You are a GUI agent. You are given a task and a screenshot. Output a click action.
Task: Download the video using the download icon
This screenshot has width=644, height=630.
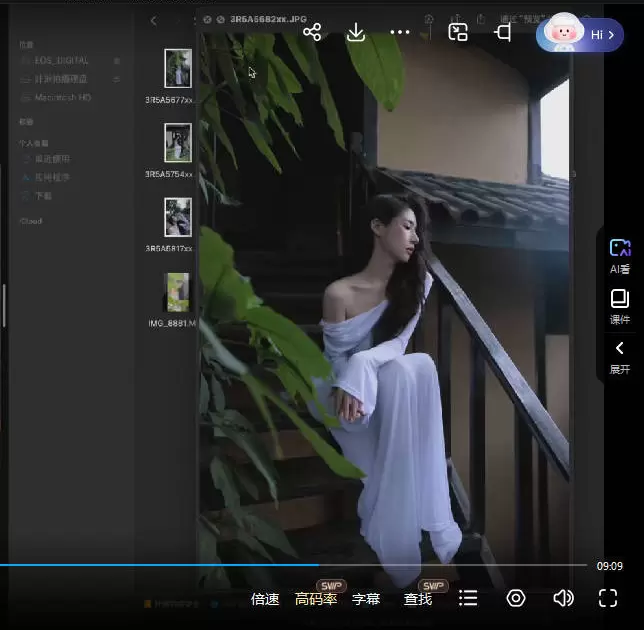coord(356,32)
